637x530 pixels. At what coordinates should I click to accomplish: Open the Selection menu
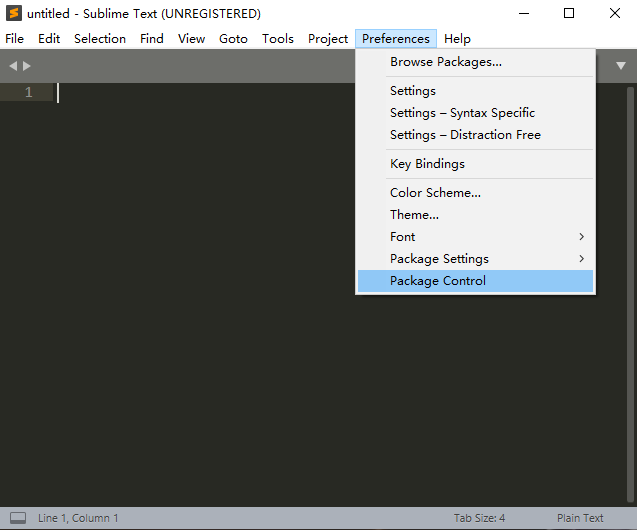[100, 39]
